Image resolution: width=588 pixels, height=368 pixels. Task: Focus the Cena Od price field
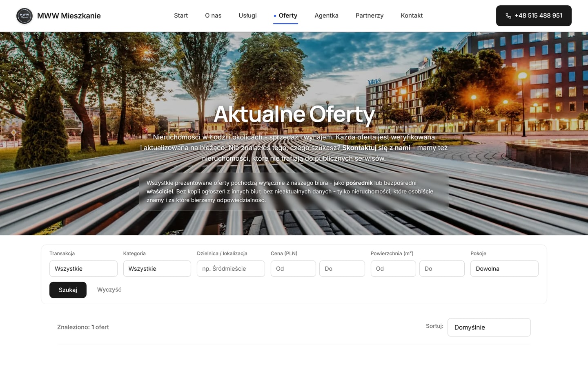293,269
